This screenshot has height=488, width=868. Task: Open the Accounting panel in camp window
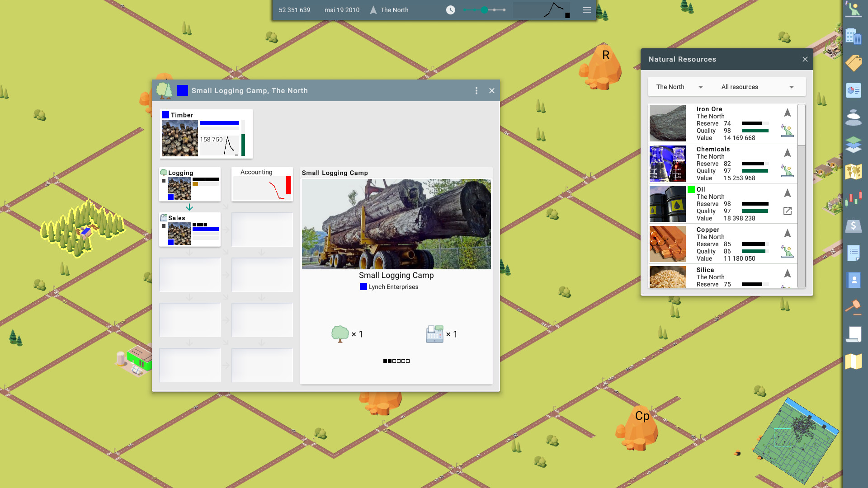(x=262, y=184)
